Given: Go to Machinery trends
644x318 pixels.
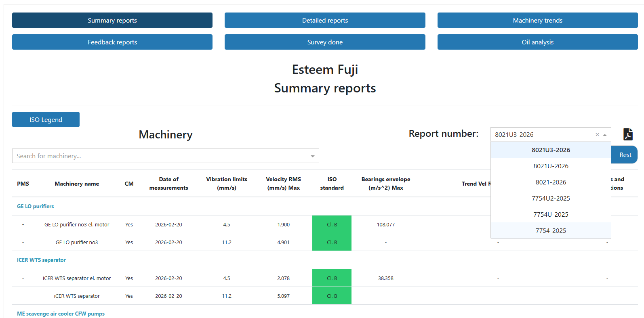Looking at the screenshot, I should tap(537, 20).
